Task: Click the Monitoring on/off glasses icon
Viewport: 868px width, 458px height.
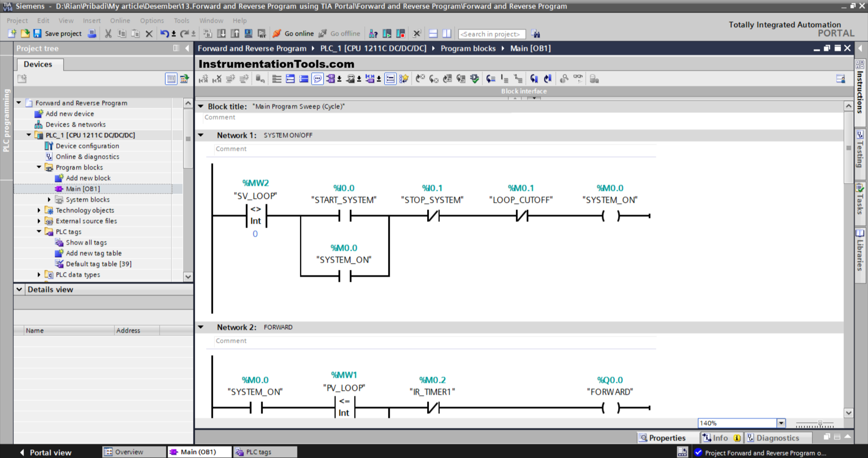Action: click(578, 79)
